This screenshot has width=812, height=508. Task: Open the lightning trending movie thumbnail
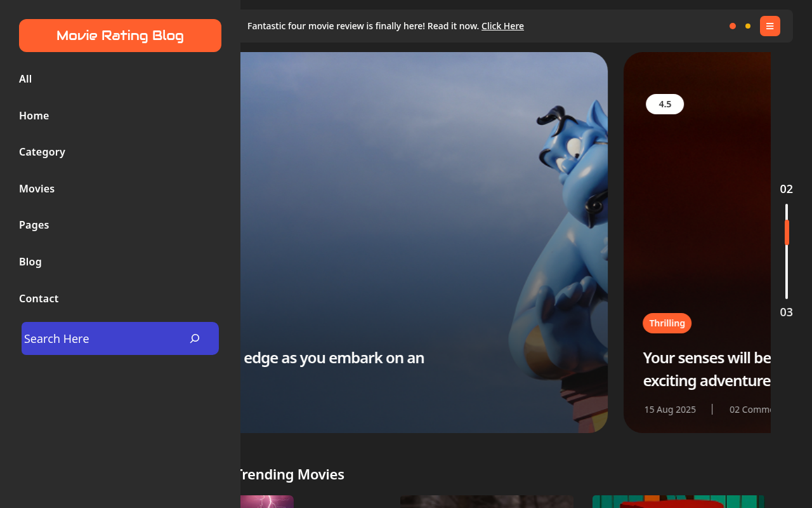click(x=267, y=502)
